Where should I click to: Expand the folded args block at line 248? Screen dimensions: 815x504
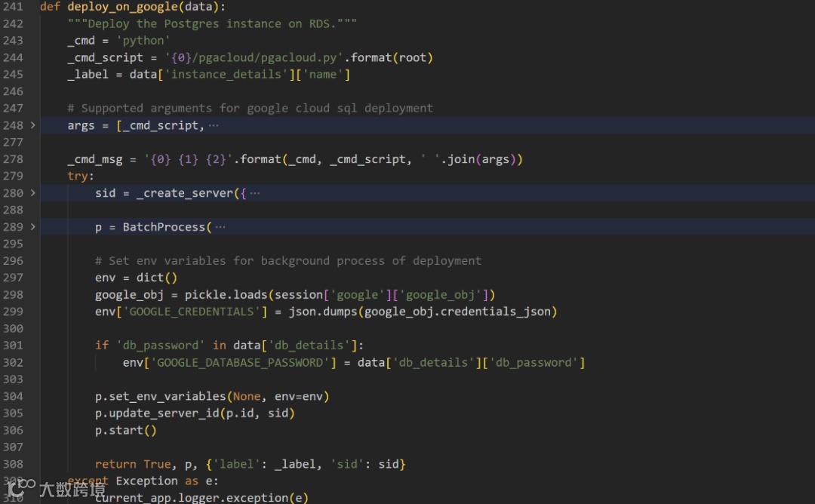point(32,125)
